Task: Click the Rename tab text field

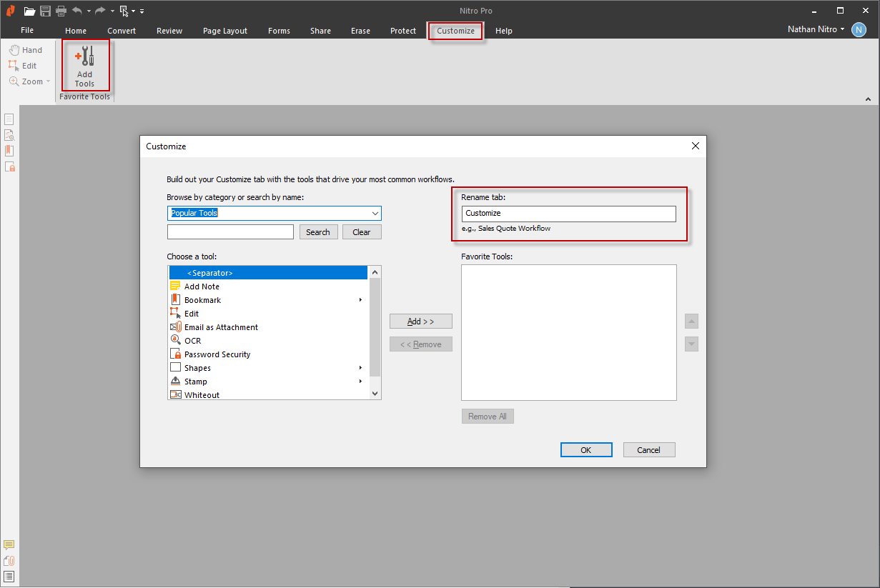Action: [x=568, y=214]
